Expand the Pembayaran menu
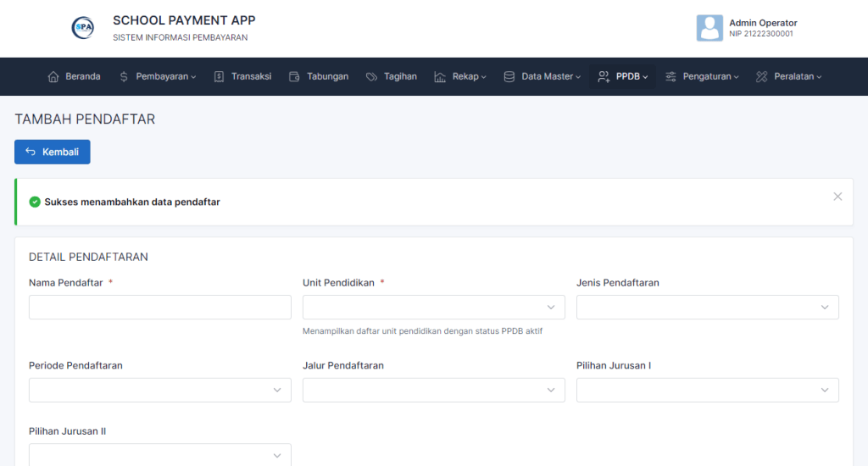 coord(158,76)
